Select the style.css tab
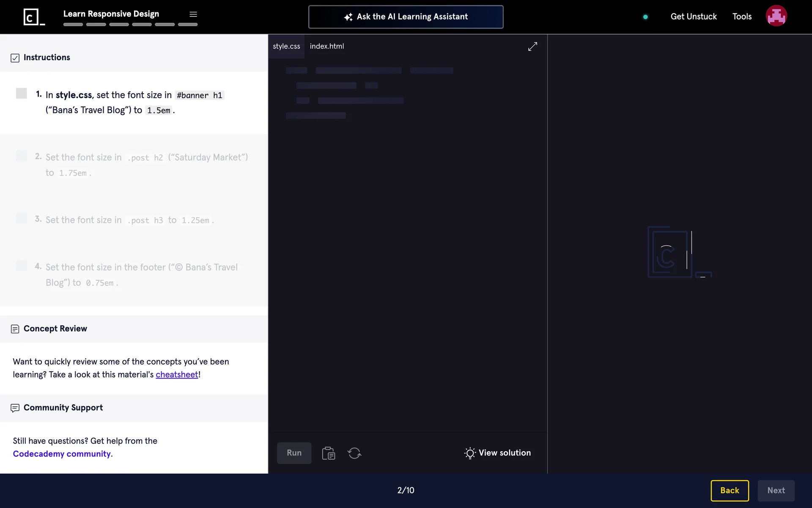Image resolution: width=812 pixels, height=508 pixels. click(x=286, y=46)
